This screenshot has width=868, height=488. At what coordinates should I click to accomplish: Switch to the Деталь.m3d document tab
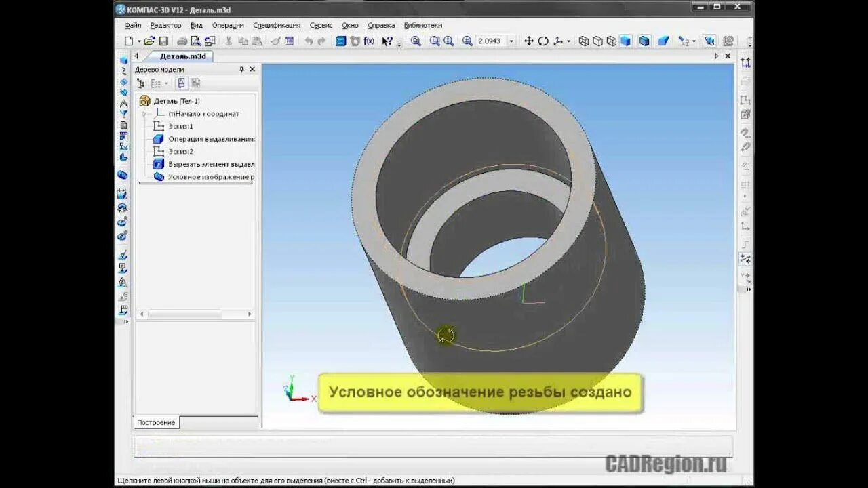click(182, 56)
